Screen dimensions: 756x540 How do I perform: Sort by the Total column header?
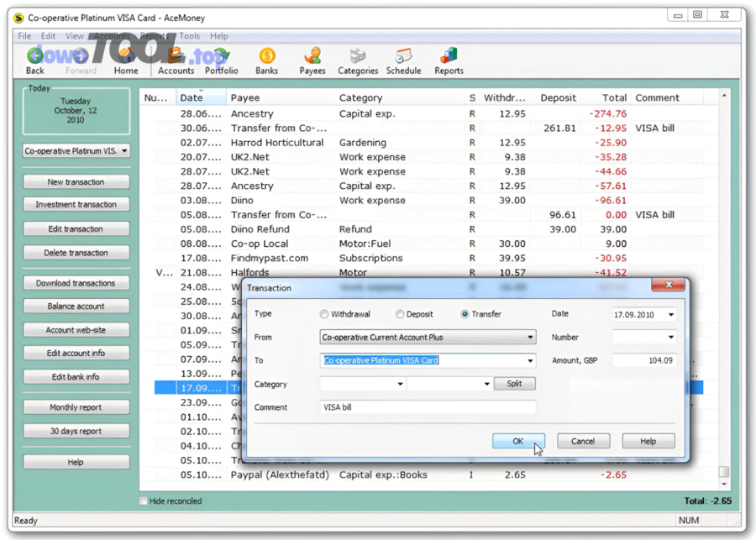click(605, 97)
